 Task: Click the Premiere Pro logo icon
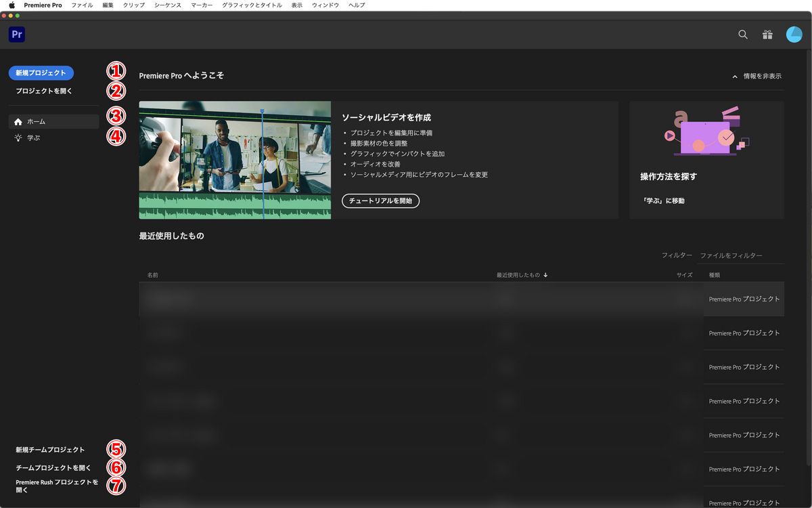(17, 35)
